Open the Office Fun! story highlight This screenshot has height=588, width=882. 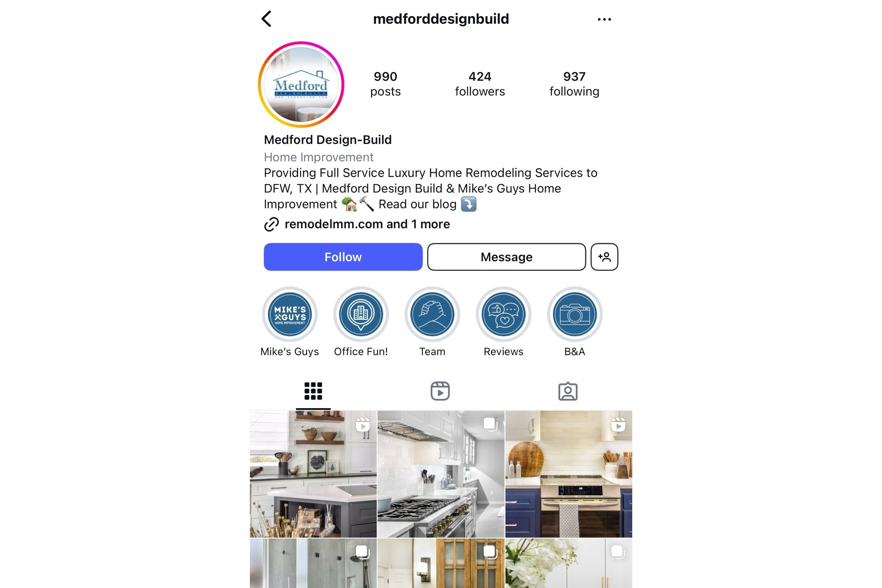pyautogui.click(x=361, y=314)
